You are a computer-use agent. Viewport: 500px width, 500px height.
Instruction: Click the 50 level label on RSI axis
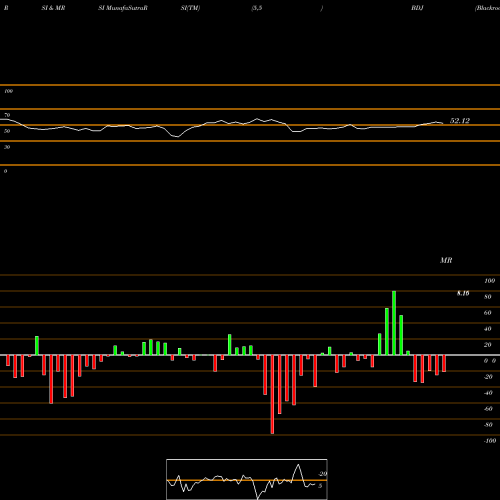pos(7,131)
